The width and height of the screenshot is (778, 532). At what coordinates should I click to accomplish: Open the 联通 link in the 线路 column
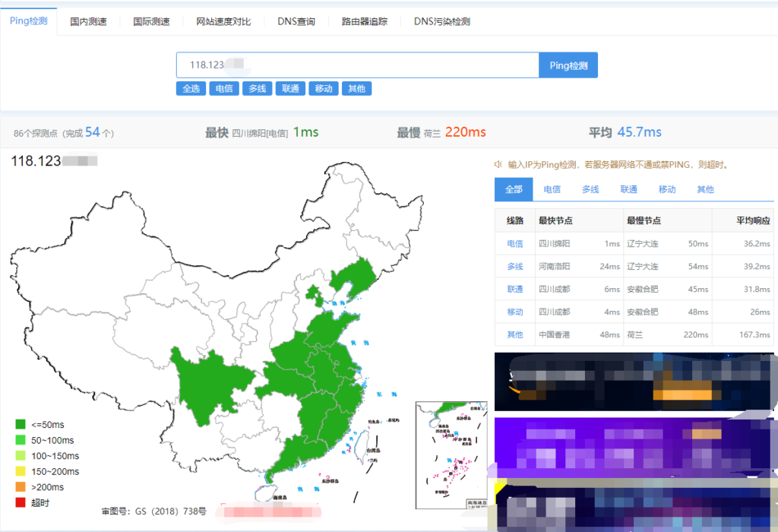pos(515,290)
